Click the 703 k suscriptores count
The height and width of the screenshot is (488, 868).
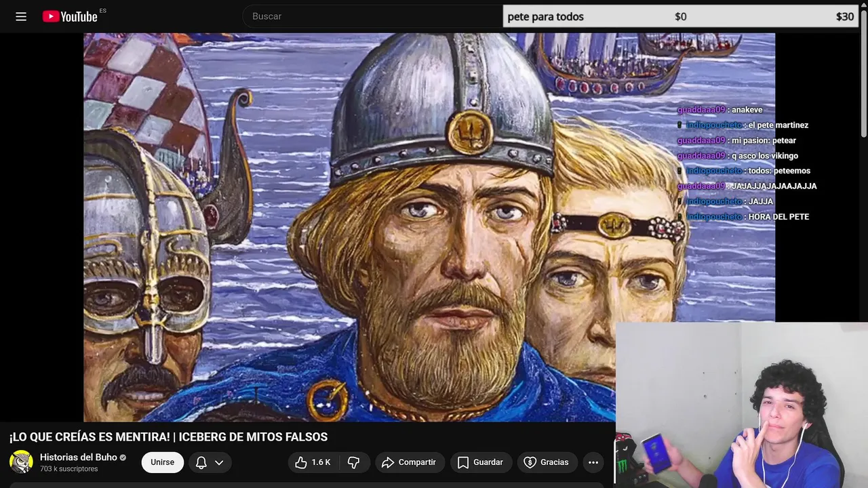coord(69,469)
